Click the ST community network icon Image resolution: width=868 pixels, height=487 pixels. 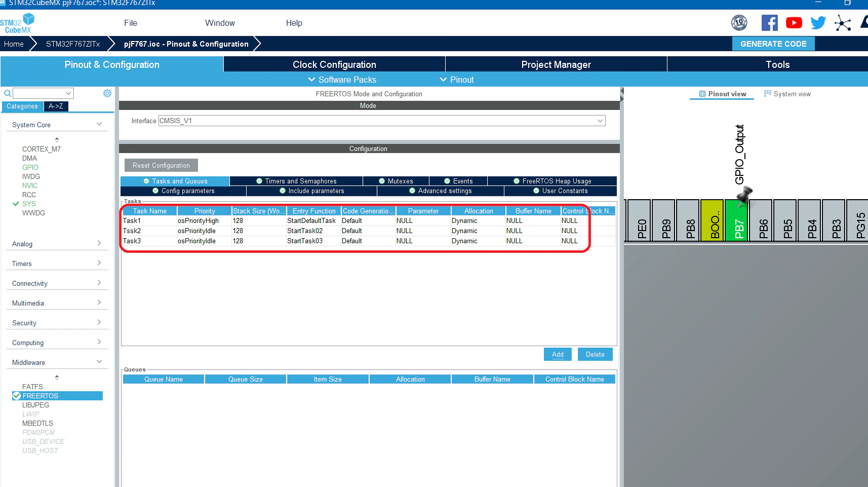843,23
